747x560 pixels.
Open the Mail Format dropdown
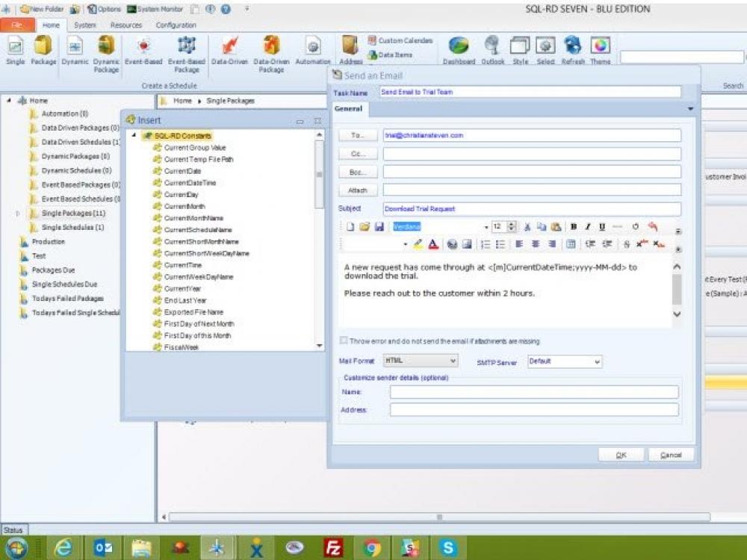click(x=453, y=361)
